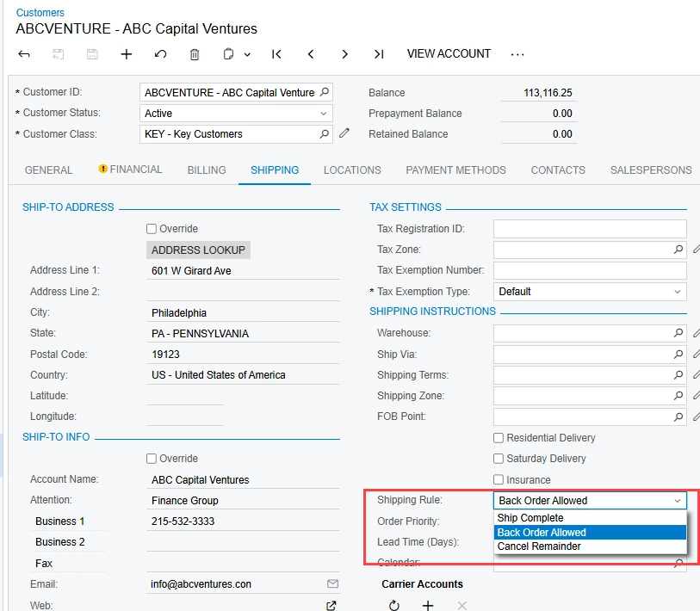Click the Tax Registration ID field
Viewport: 700px width, 611px height.
(590, 229)
